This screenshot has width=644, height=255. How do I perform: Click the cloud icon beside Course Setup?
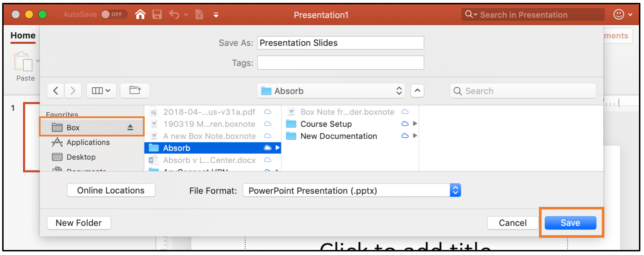[x=405, y=124]
